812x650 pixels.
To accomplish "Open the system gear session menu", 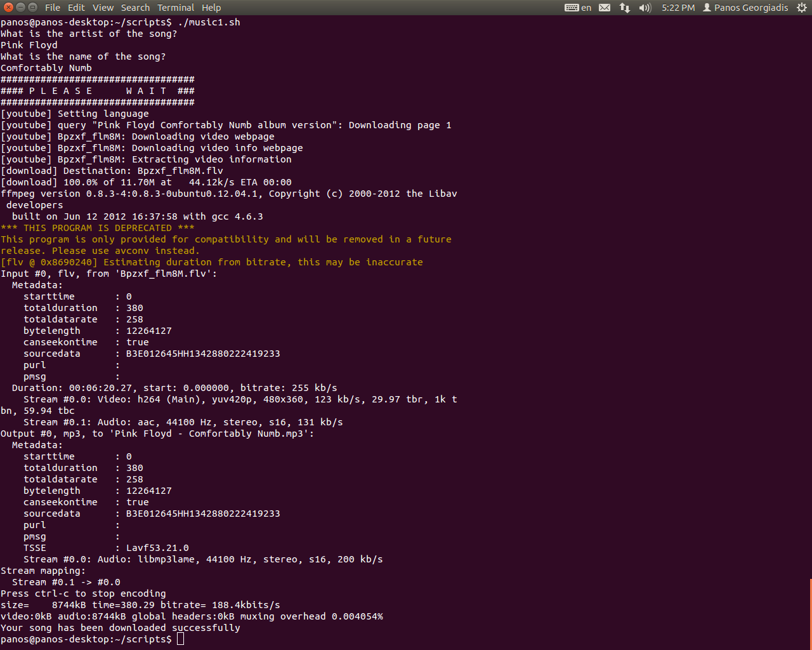I will click(x=801, y=8).
